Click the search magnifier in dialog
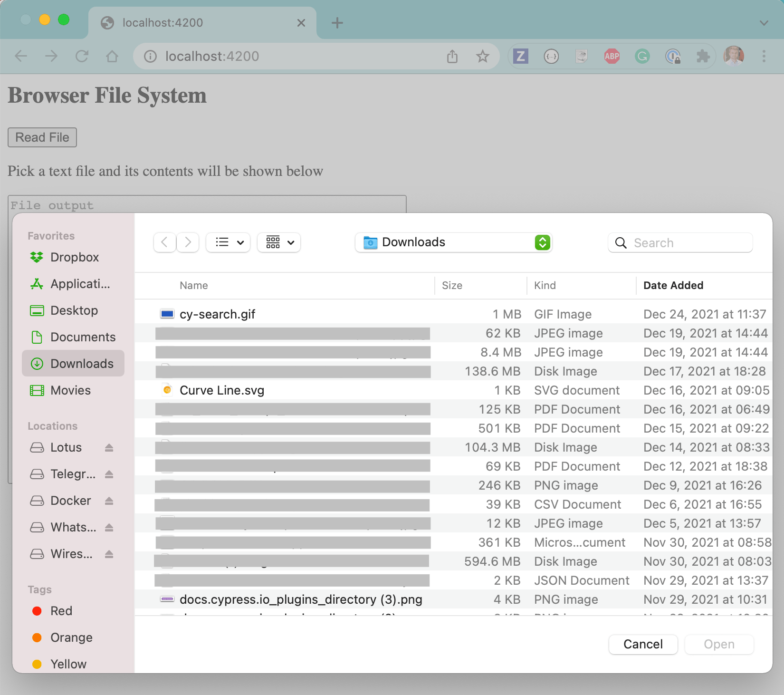 (x=621, y=242)
